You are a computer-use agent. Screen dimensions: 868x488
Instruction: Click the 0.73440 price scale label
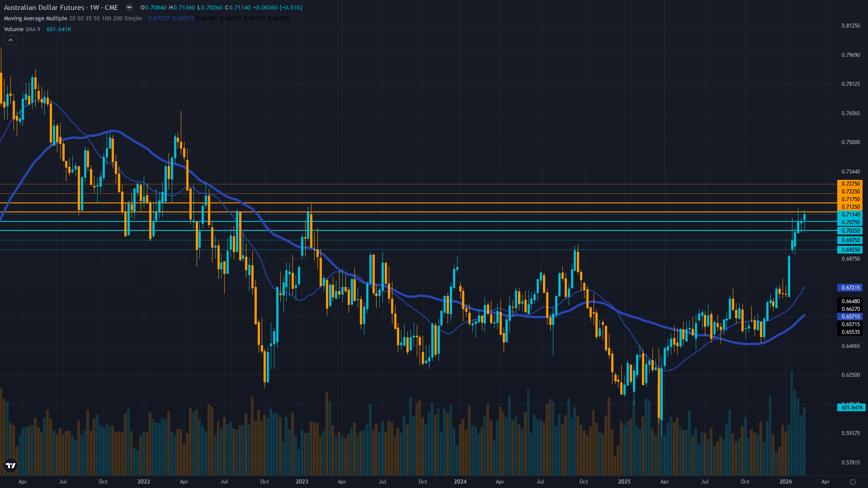click(x=850, y=172)
